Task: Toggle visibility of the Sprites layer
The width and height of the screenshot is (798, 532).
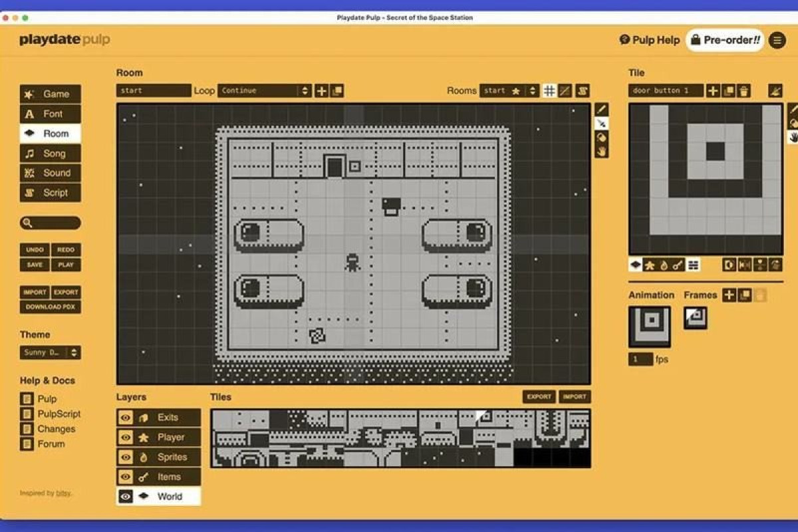Action: [x=125, y=457]
